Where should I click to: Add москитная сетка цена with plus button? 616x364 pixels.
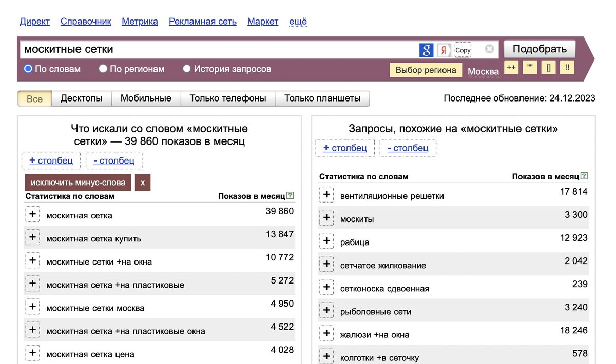click(x=32, y=353)
